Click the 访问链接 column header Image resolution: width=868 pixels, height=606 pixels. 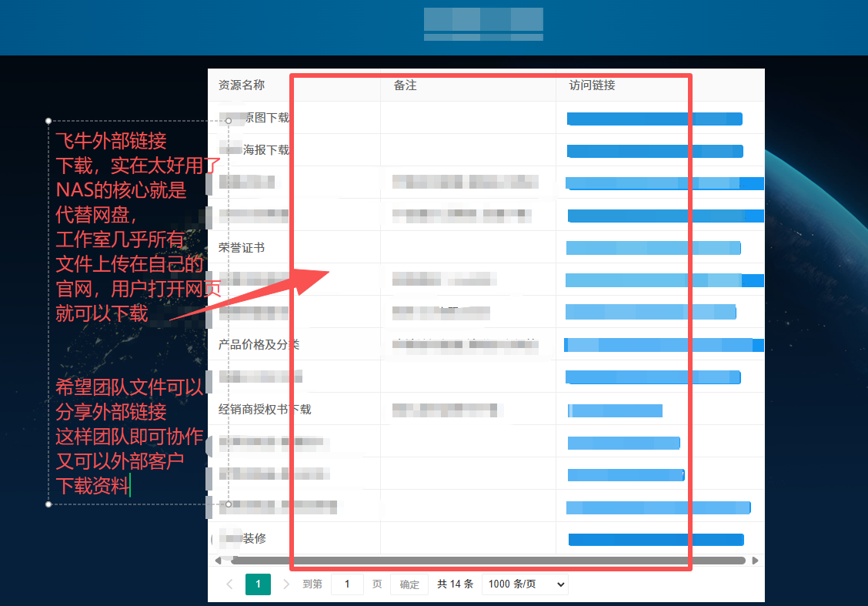tap(592, 85)
